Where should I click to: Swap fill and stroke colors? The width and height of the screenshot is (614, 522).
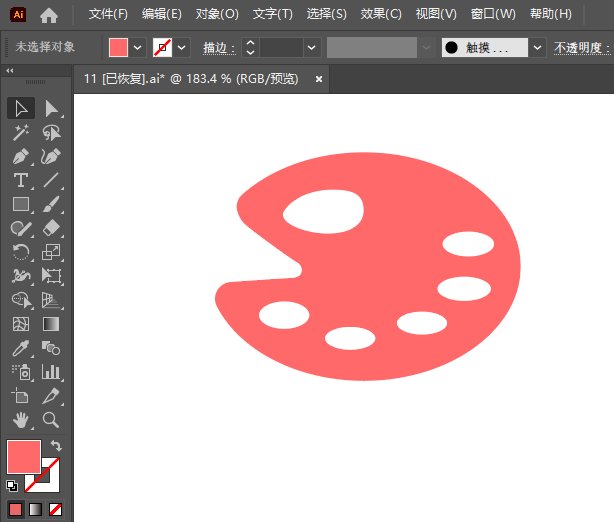click(x=56, y=446)
